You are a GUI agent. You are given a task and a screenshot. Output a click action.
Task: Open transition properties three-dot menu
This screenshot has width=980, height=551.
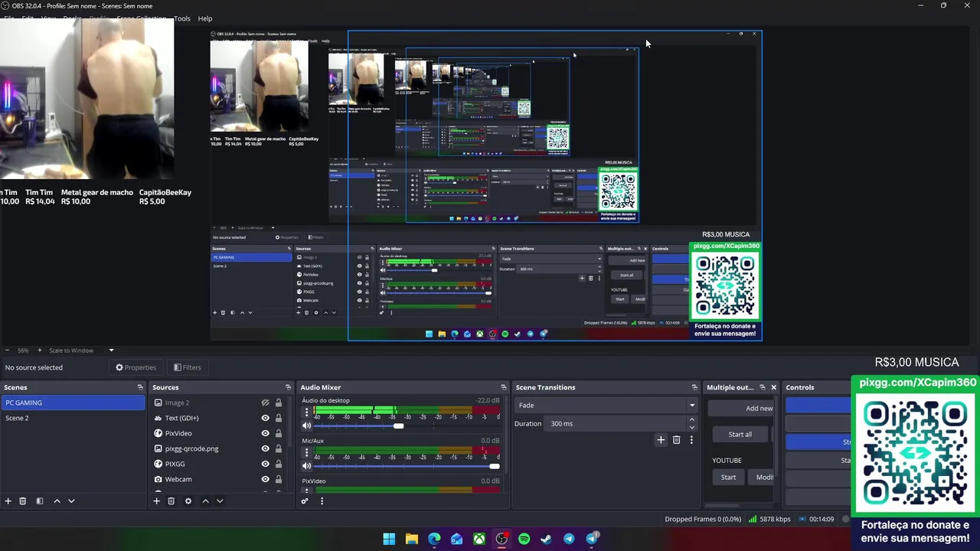(691, 440)
